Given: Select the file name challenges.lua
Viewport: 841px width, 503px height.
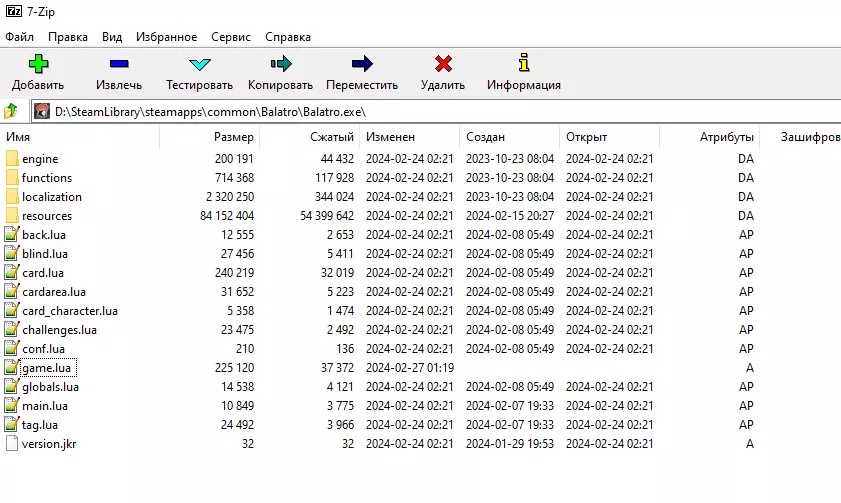Looking at the screenshot, I should tap(59, 330).
